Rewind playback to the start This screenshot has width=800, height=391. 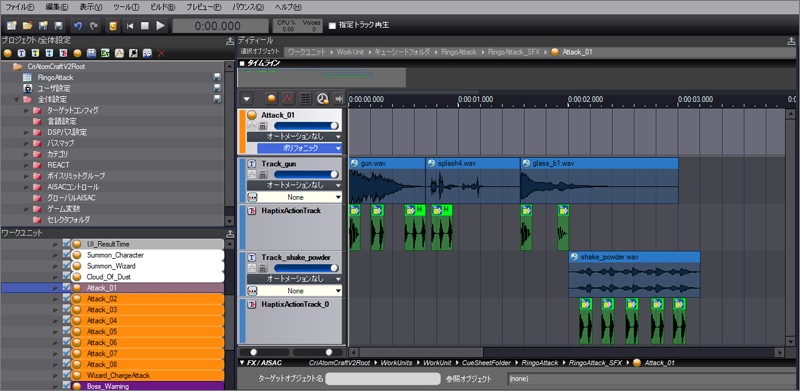[130, 26]
